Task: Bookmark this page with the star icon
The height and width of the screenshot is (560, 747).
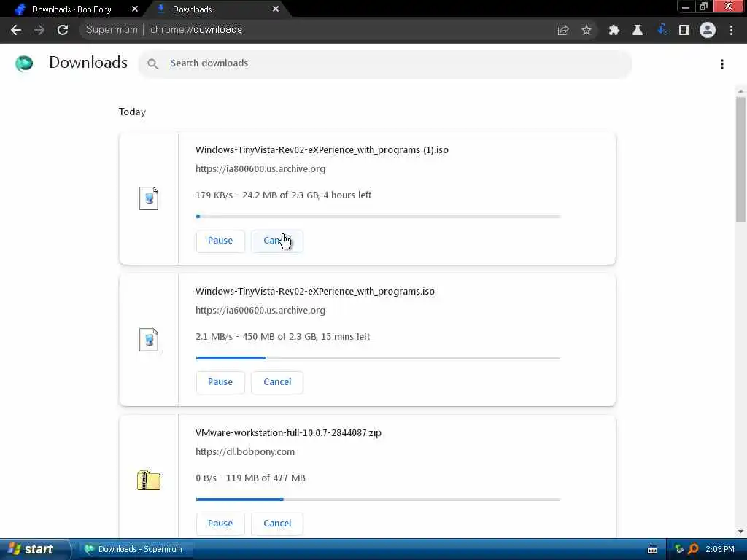Action: [x=586, y=30]
